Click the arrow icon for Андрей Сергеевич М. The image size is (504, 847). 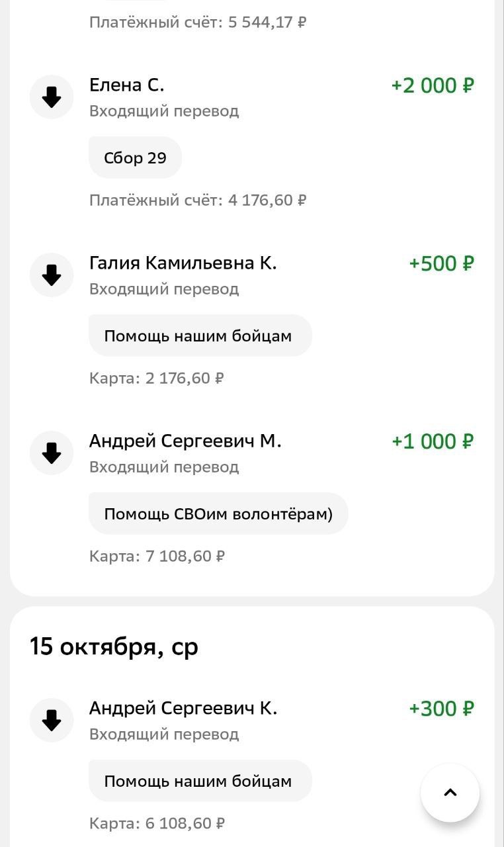[52, 453]
